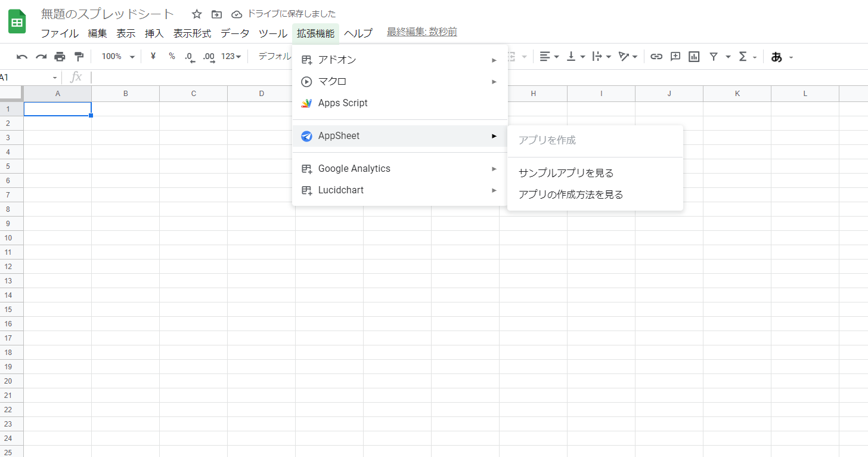Open the Apps Script menu entry
Image resolution: width=868 pixels, height=457 pixels.
pyautogui.click(x=343, y=103)
